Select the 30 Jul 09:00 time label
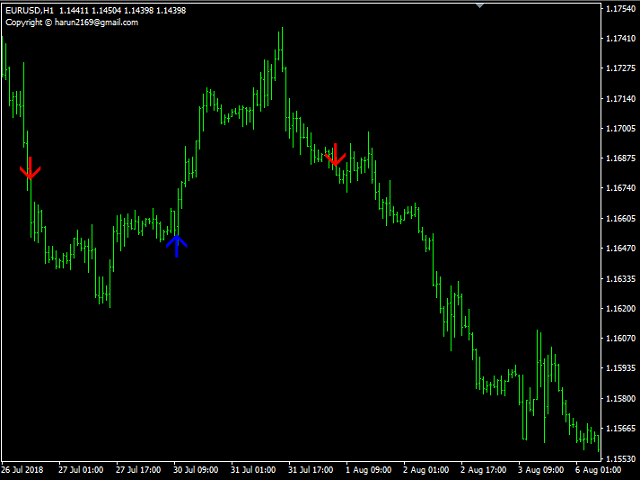The height and width of the screenshot is (480, 640). point(196,470)
